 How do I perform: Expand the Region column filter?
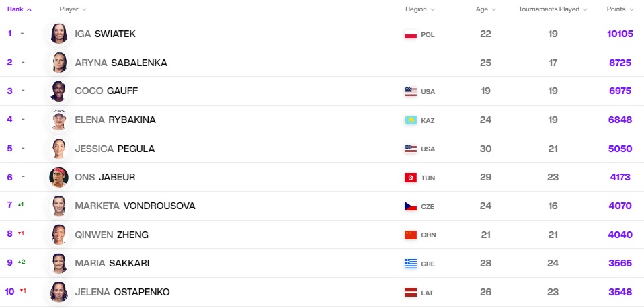pyautogui.click(x=419, y=9)
